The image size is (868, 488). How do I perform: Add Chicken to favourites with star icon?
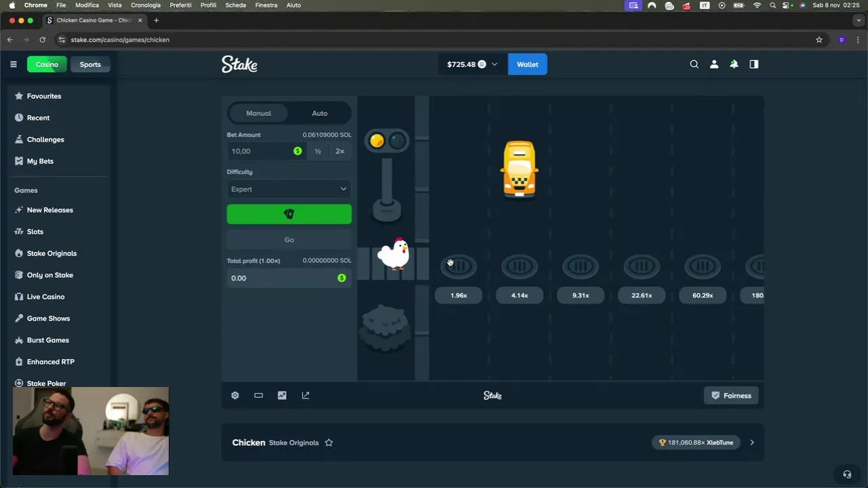pos(329,443)
